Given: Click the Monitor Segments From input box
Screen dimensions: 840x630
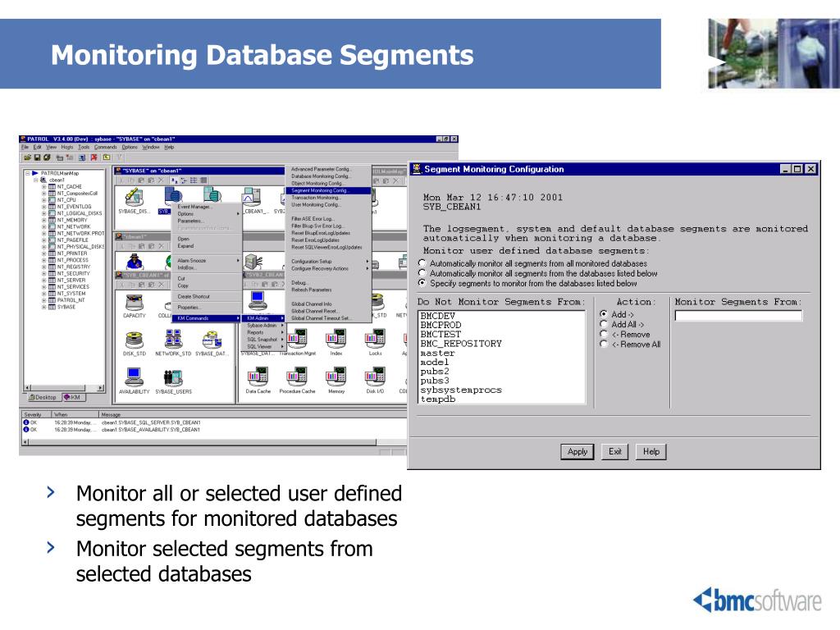Looking at the screenshot, I should (x=739, y=316).
